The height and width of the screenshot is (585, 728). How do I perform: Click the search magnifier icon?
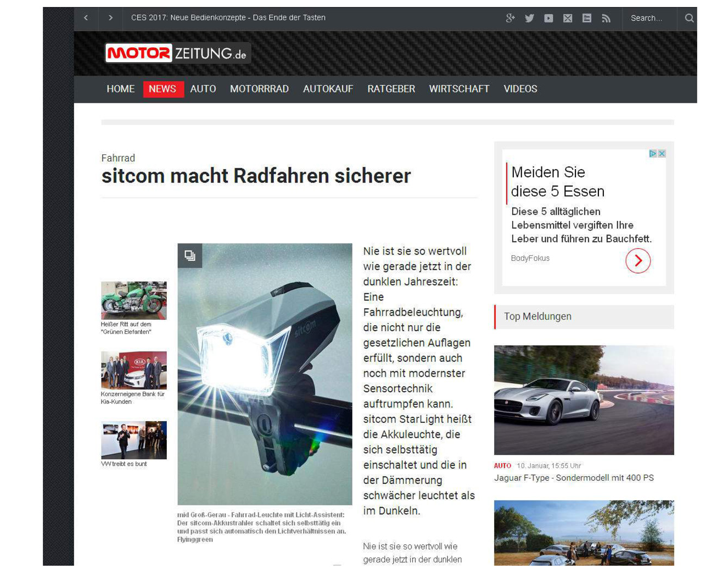[x=689, y=18]
